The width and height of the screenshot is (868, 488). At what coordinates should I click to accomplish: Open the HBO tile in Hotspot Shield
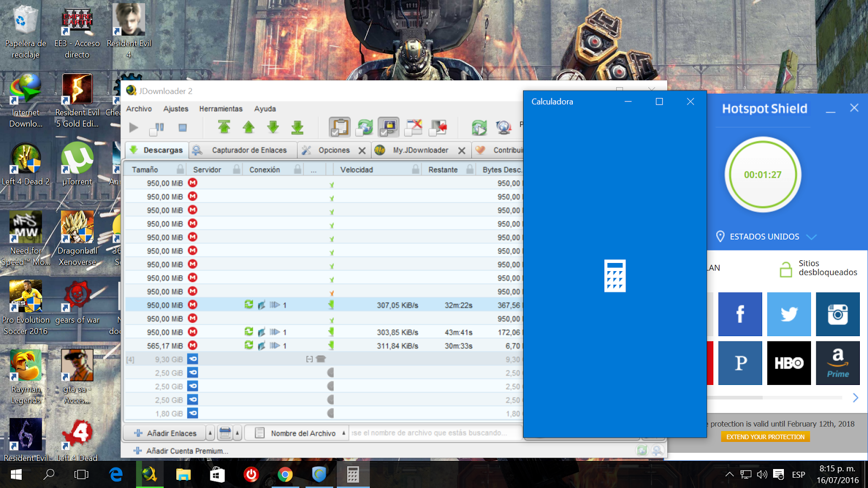click(789, 363)
